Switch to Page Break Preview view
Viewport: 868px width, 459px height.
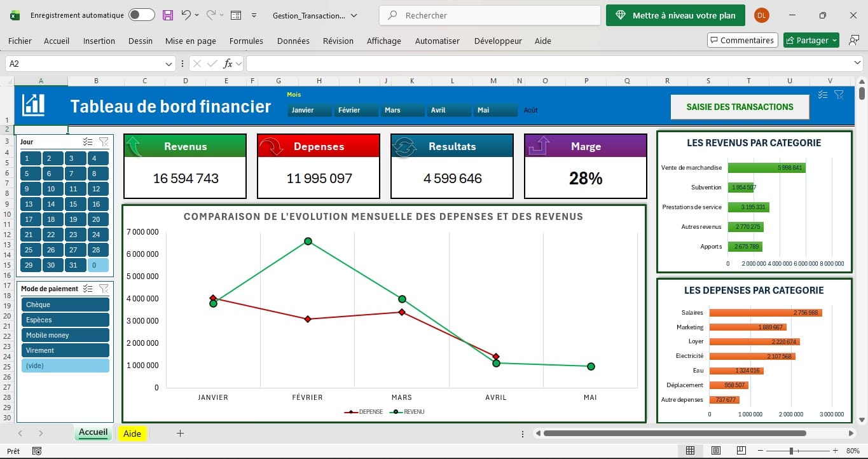742,451
